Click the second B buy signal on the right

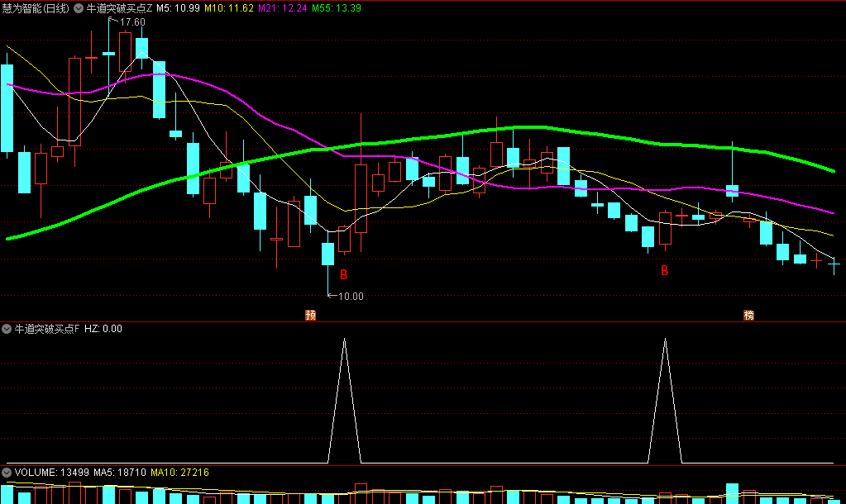tap(665, 271)
